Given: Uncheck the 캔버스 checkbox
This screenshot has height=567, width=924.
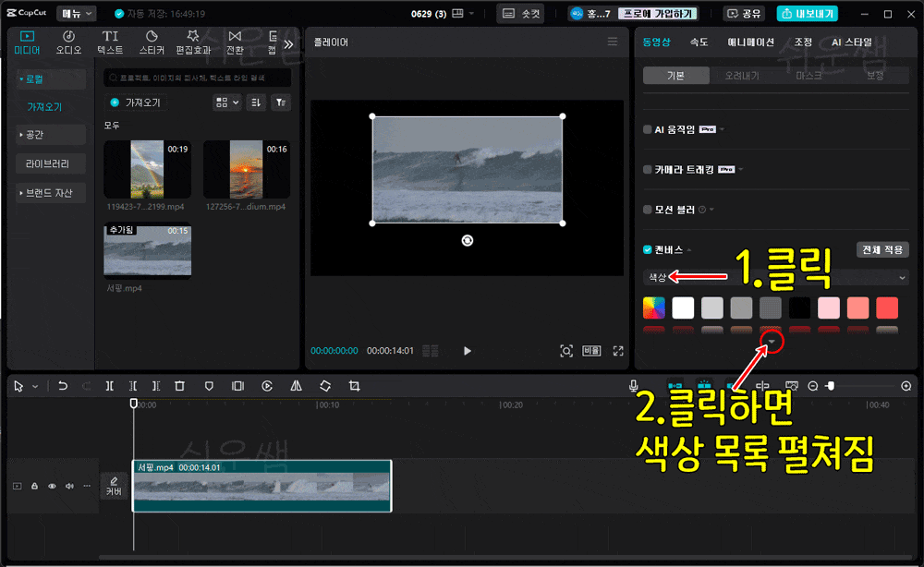Looking at the screenshot, I should click(x=648, y=249).
